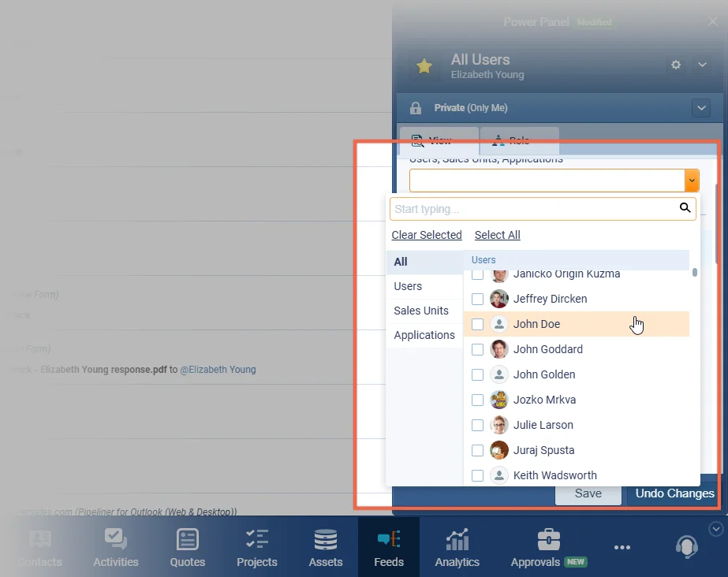Click the magnifier search icon

point(685,208)
